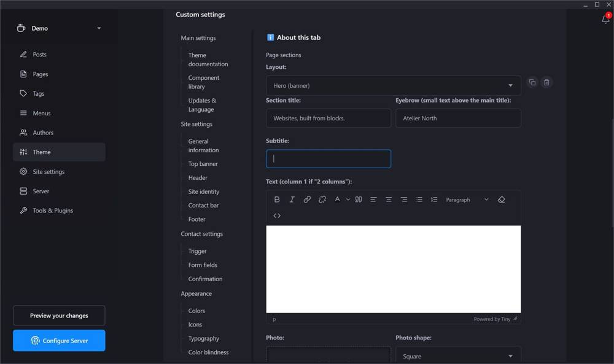This screenshot has width=614, height=364.
Task: Remove link using the unlink icon
Action: pyautogui.click(x=322, y=199)
